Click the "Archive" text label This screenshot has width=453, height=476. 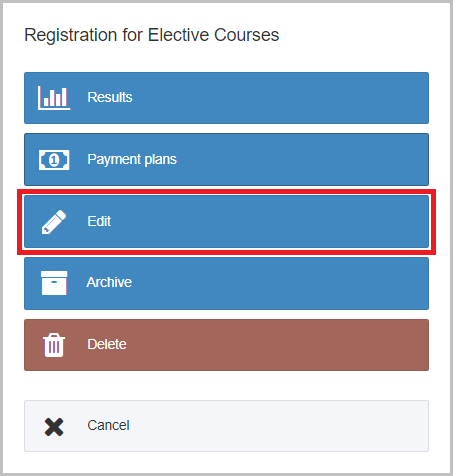point(109,282)
